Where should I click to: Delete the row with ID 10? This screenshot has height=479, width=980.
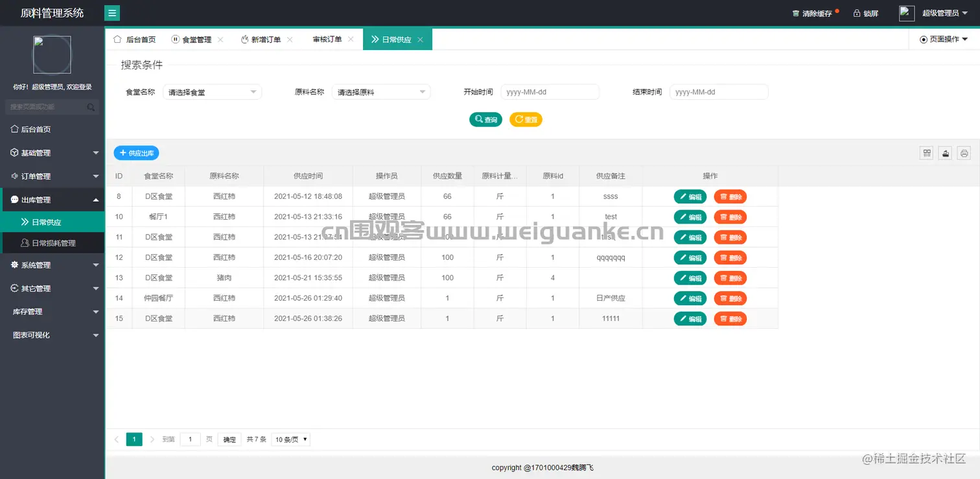(x=730, y=216)
